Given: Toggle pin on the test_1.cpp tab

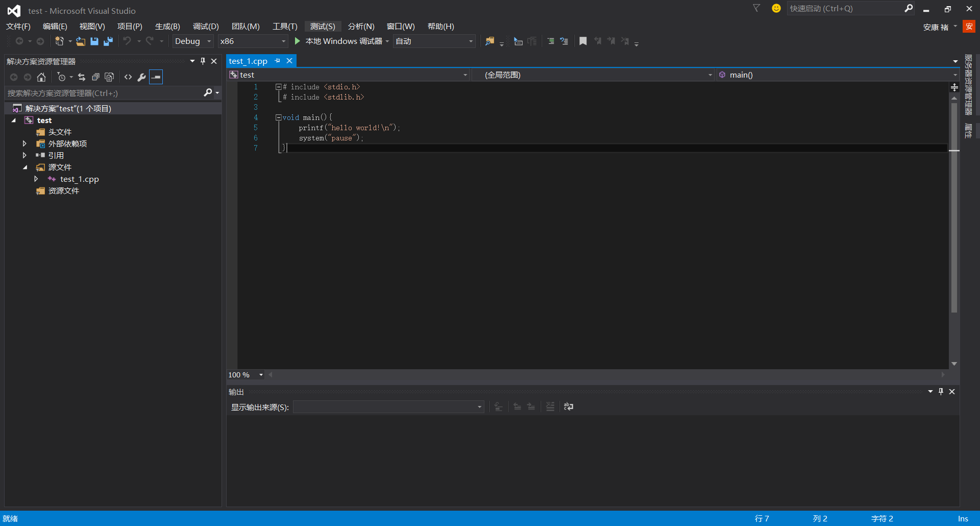Looking at the screenshot, I should pyautogui.click(x=278, y=61).
